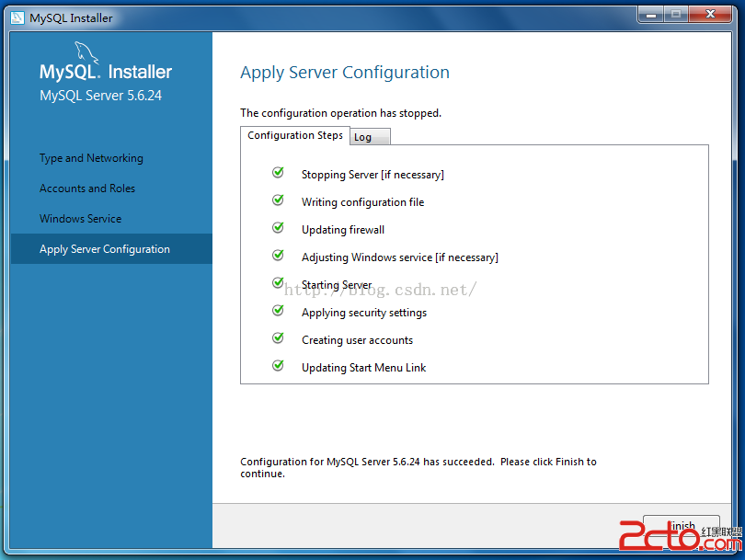
Task: Click the 'Applying security settings' step text
Action: point(364,313)
